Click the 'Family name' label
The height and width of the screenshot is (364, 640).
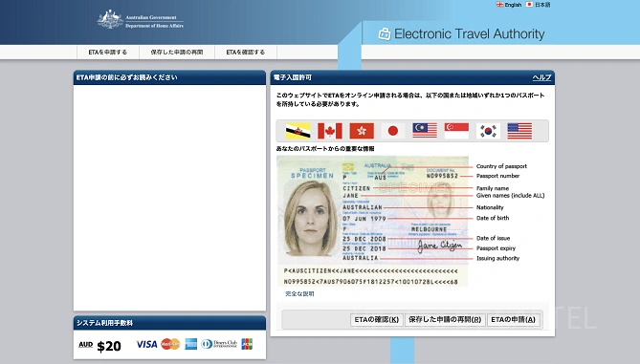pos(493,188)
